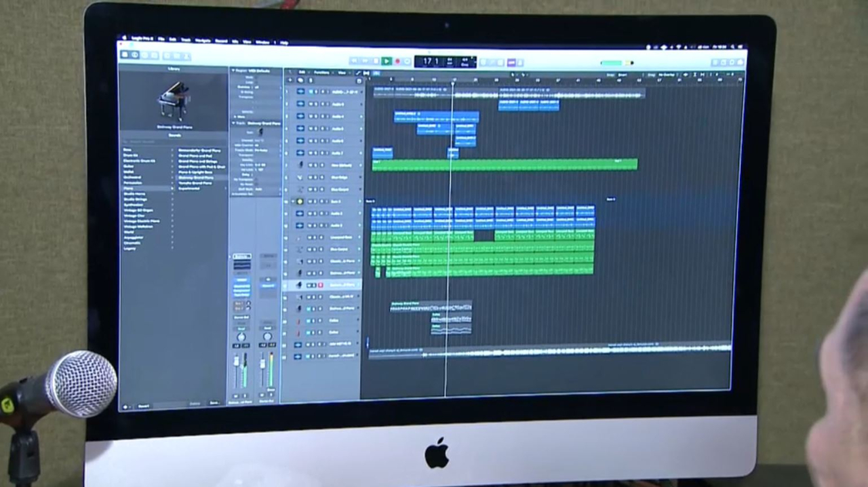The width and height of the screenshot is (868, 487).
Task: Click the add track plus icon
Action: coord(290,81)
